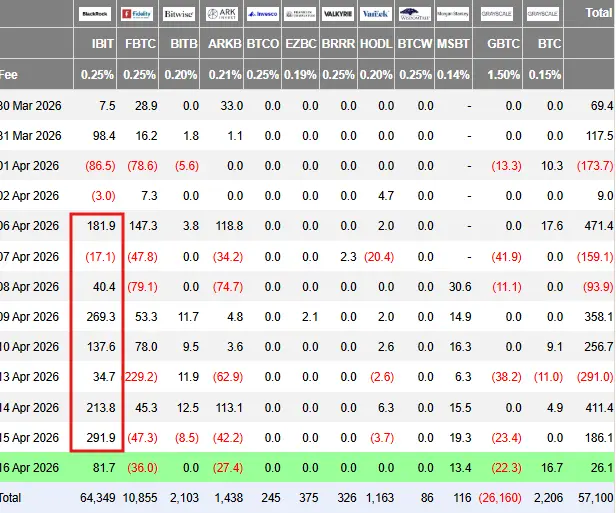Click the Morgan Stanley logo above MSBT

[453, 14]
